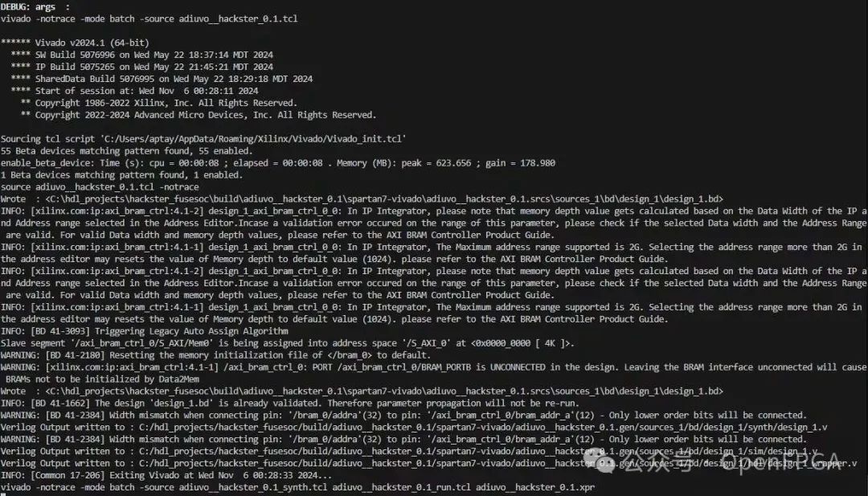Viewport: 868px width, 496px height.
Task: Select the Vivado v2024.1 (64-bit) version line
Action: click(75, 43)
